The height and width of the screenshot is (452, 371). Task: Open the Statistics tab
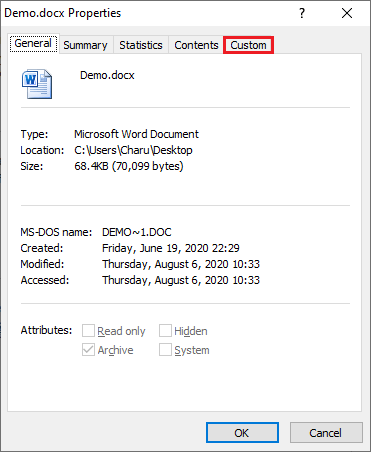(141, 45)
